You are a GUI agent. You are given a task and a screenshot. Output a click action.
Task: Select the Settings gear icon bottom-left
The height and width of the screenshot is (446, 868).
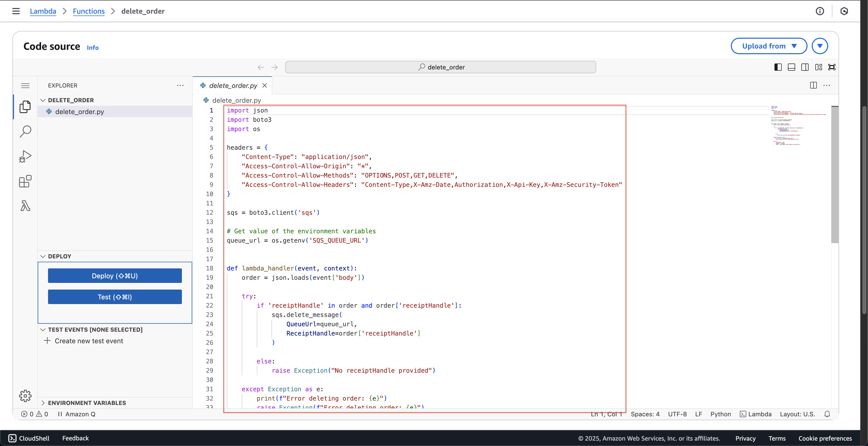[x=26, y=395]
